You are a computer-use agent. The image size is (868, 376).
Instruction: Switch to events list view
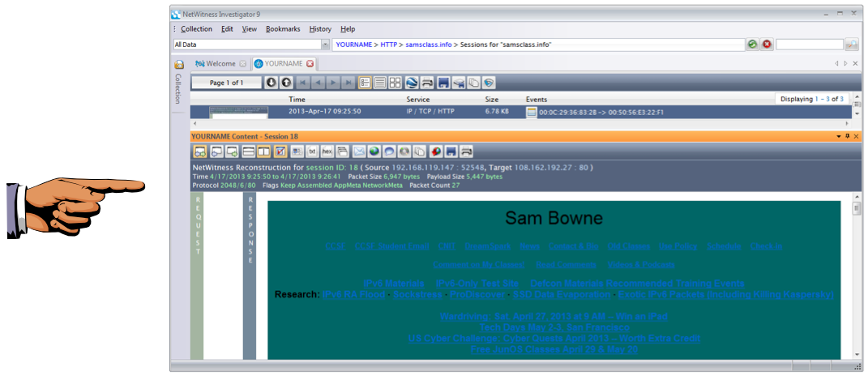[x=380, y=83]
